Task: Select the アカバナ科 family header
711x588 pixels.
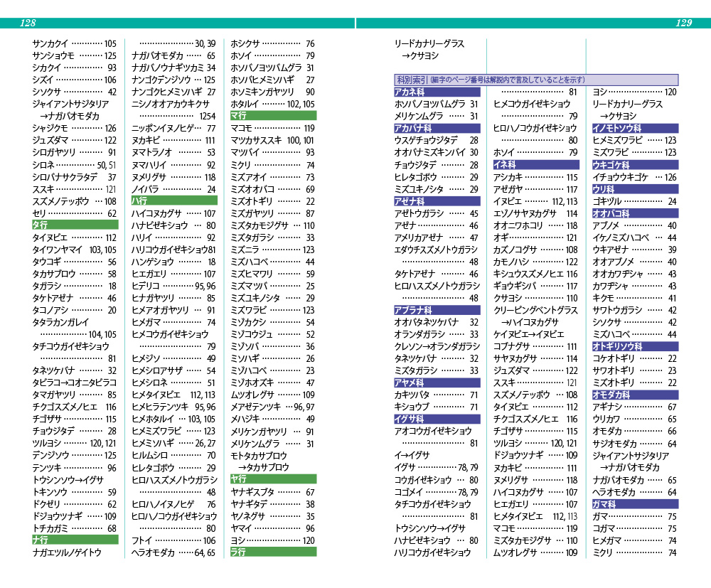Action: 437,128
